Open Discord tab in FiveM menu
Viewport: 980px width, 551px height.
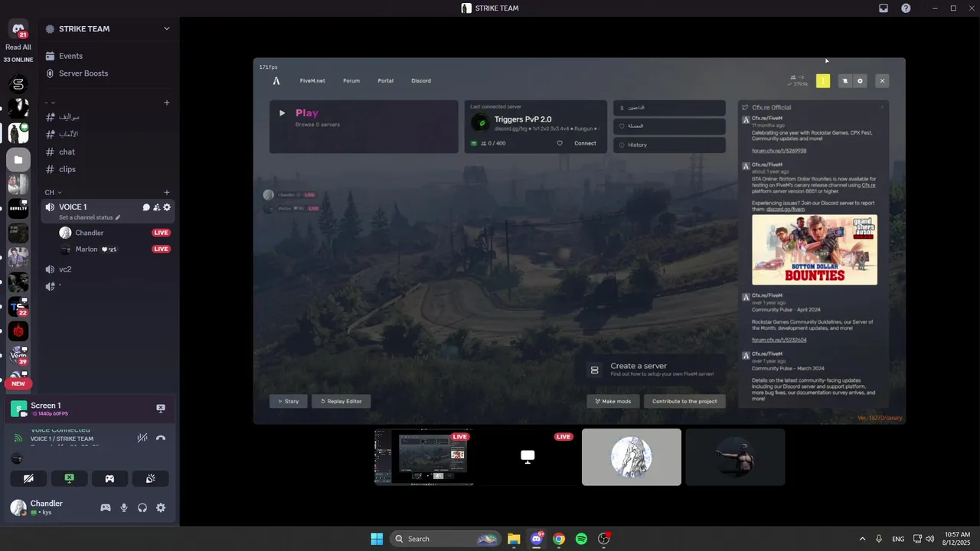pyautogui.click(x=421, y=80)
